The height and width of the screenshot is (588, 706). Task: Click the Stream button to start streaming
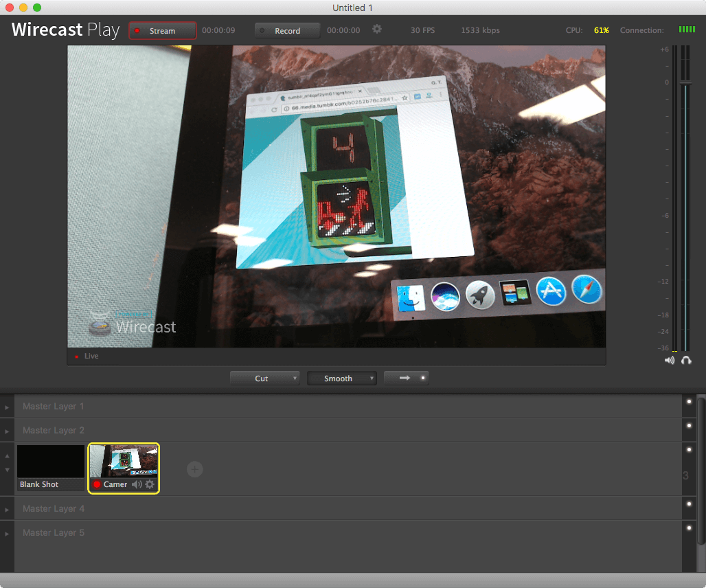pyautogui.click(x=162, y=30)
